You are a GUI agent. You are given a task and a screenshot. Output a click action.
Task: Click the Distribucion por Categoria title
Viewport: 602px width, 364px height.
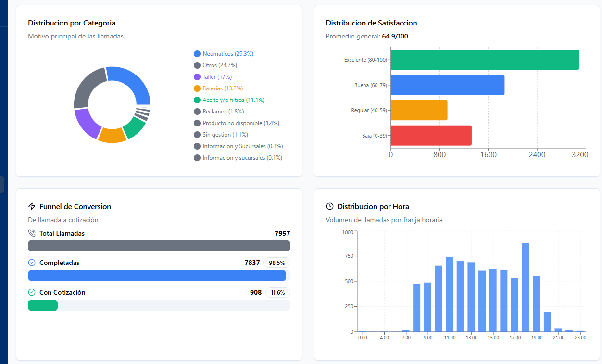[x=72, y=23]
